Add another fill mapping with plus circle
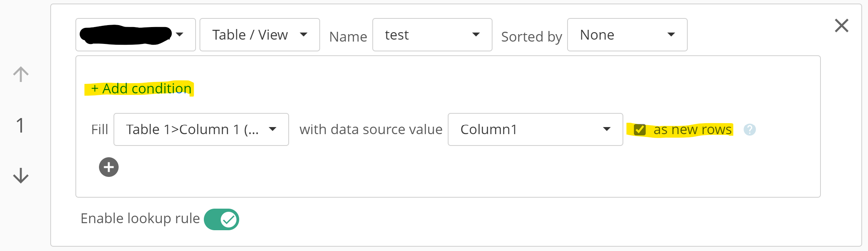This screenshot has height=251, width=868. (x=109, y=167)
